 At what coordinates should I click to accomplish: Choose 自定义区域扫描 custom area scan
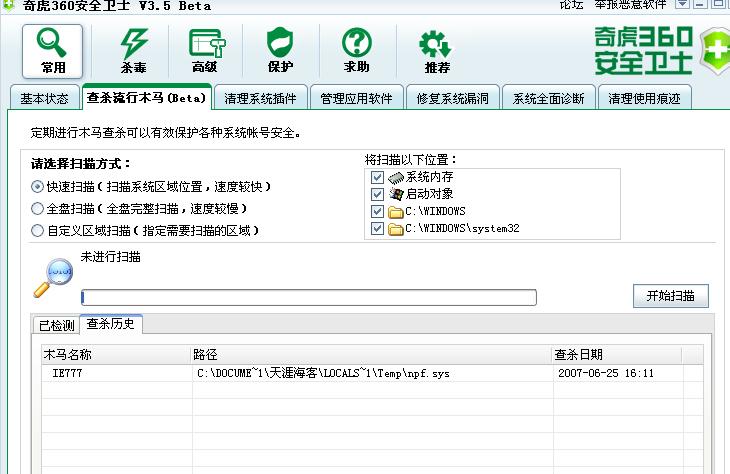point(38,230)
